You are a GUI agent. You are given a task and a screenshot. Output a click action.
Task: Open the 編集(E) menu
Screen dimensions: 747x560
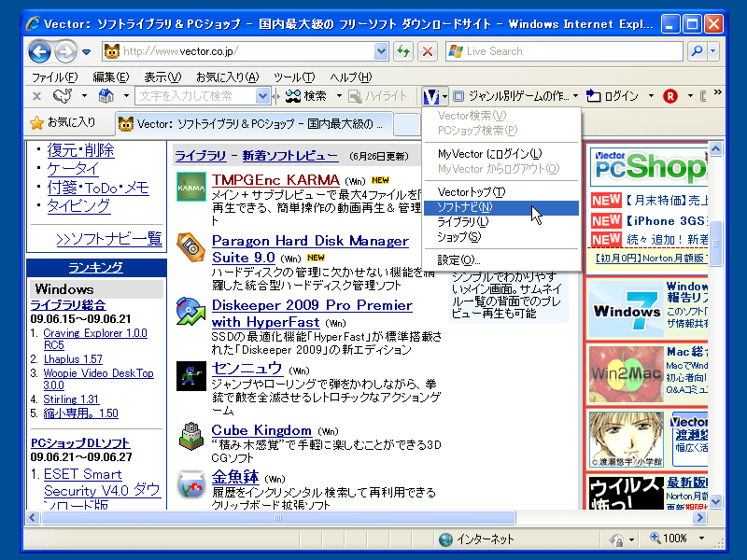[x=111, y=77]
